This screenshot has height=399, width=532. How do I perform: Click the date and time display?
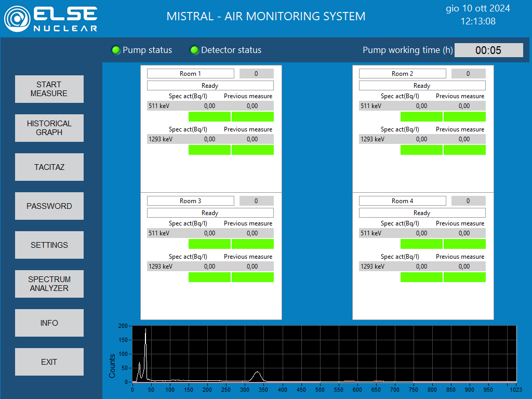click(478, 15)
